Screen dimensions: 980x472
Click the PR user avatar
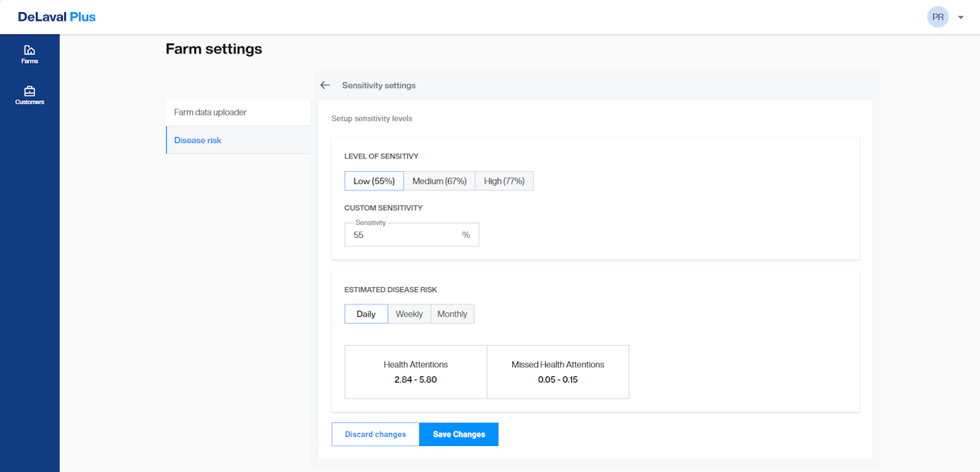[x=938, y=17]
